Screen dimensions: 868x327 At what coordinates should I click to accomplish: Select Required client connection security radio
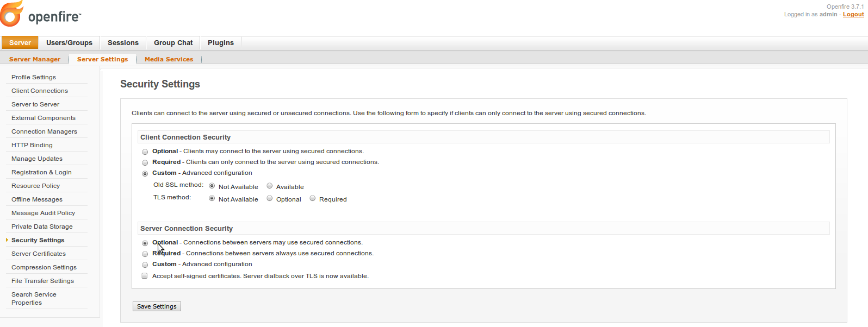coord(145,163)
